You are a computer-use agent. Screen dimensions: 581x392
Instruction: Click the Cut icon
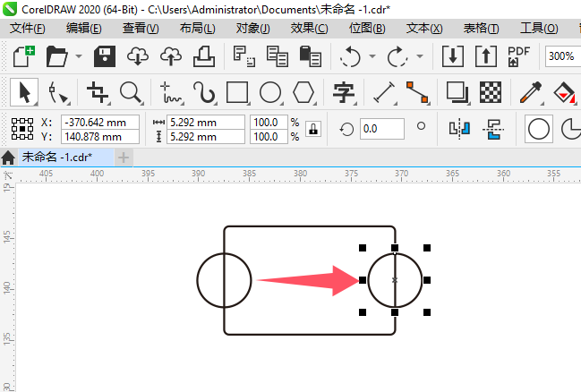(x=244, y=56)
